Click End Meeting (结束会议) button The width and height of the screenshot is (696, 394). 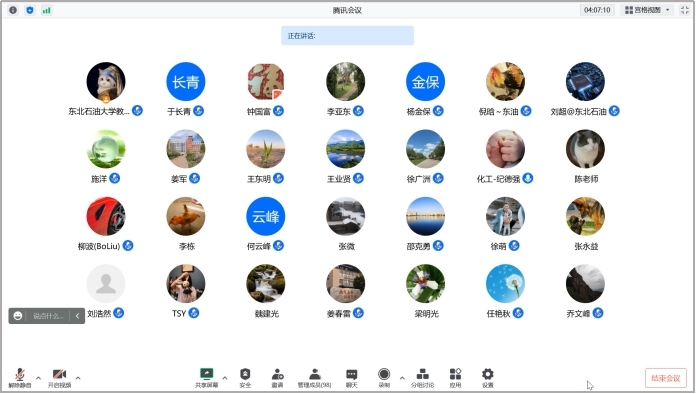665,378
